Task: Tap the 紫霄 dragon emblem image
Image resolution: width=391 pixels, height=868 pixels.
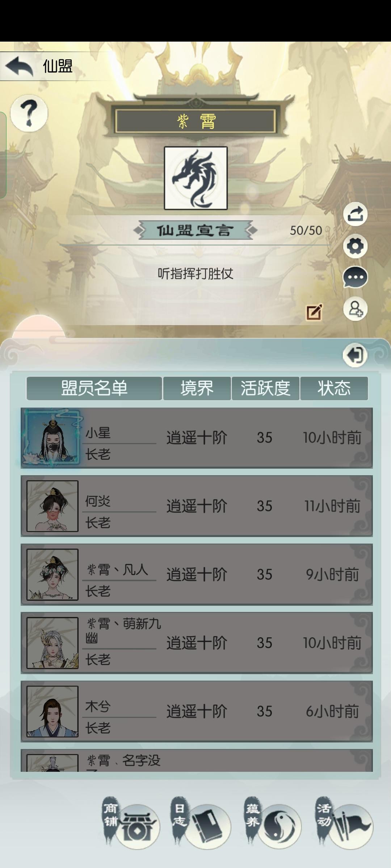Action: click(x=196, y=178)
